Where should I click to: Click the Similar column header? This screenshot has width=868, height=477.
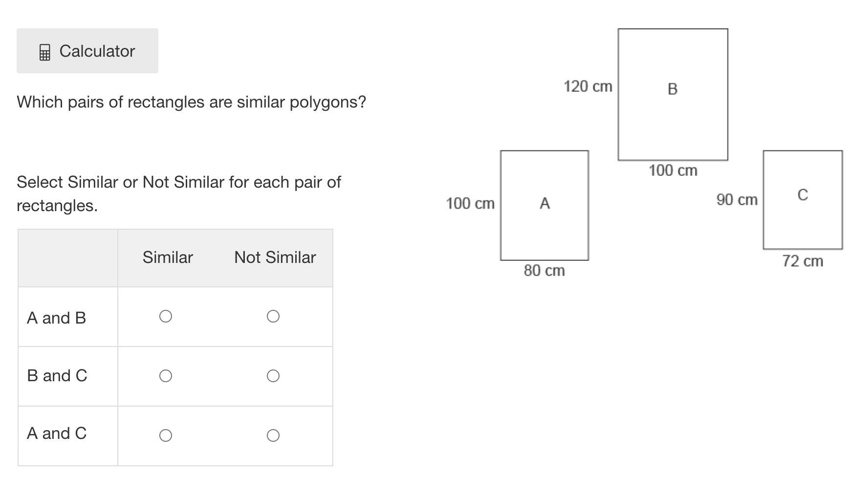tap(168, 258)
